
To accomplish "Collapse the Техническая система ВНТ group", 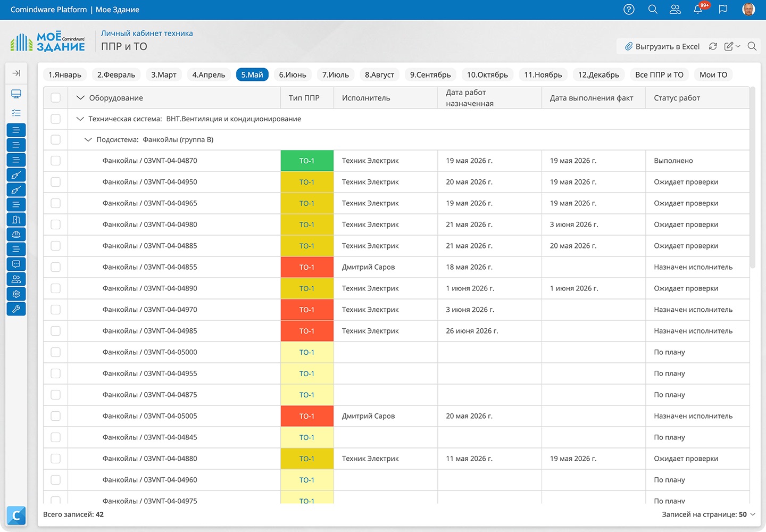I will point(80,119).
